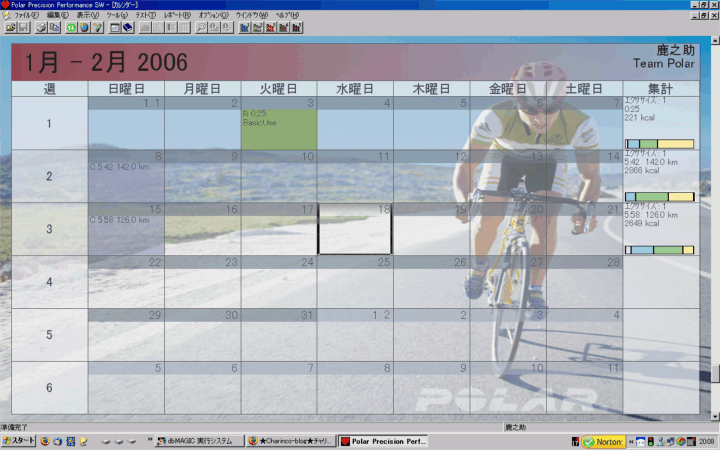720x450 pixels.
Task: Open the ファイル (File) menu
Action: pyautogui.click(x=25, y=16)
